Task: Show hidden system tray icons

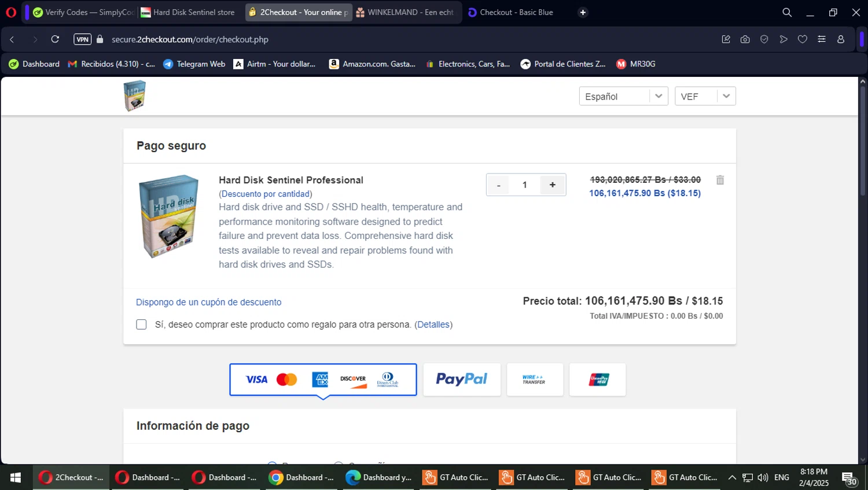Action: pyautogui.click(x=732, y=477)
